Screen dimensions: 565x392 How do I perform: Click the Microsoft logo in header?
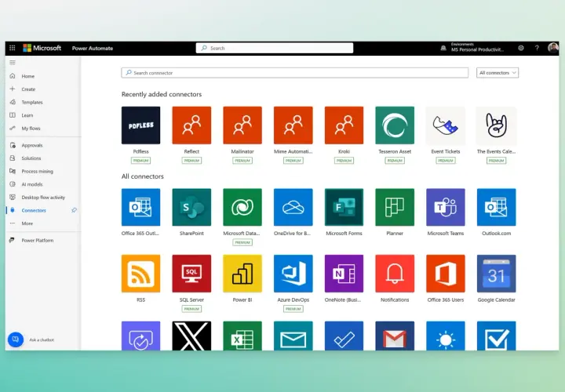click(42, 48)
